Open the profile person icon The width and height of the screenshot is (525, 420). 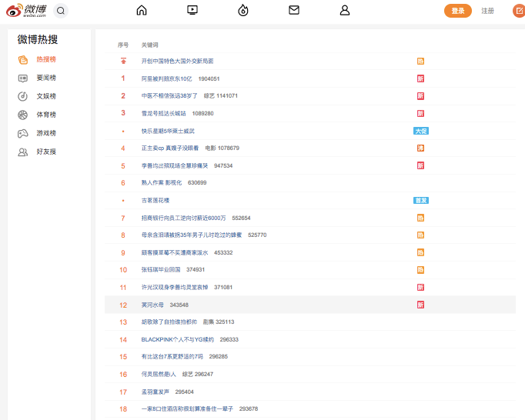tap(345, 10)
